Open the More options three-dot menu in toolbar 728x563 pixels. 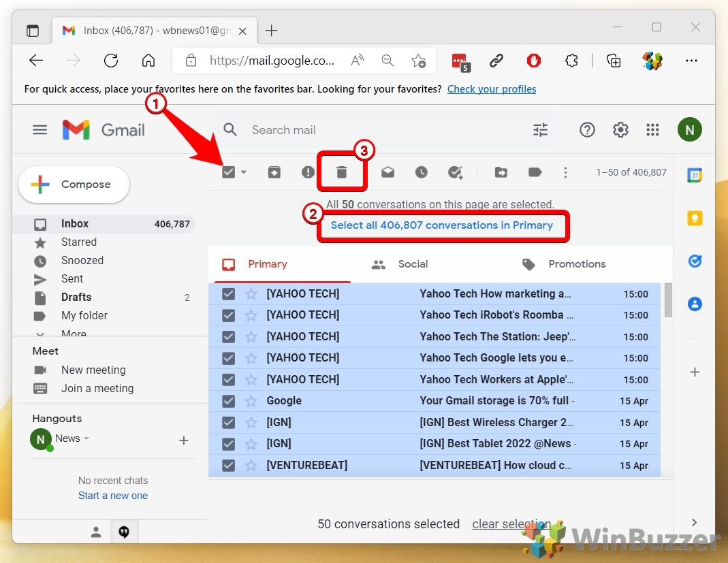[x=565, y=172]
